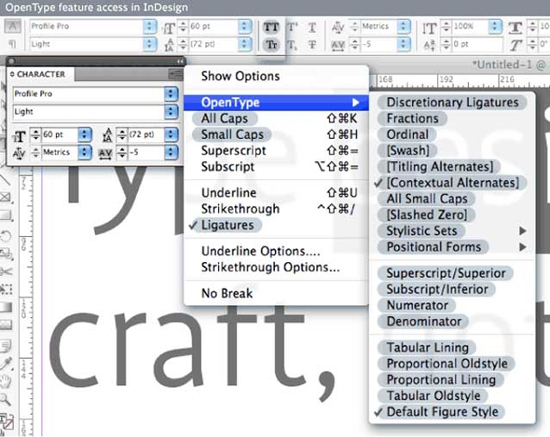Open font size dropdown in Character panel
The height and width of the screenshot is (437, 550).
85,135
